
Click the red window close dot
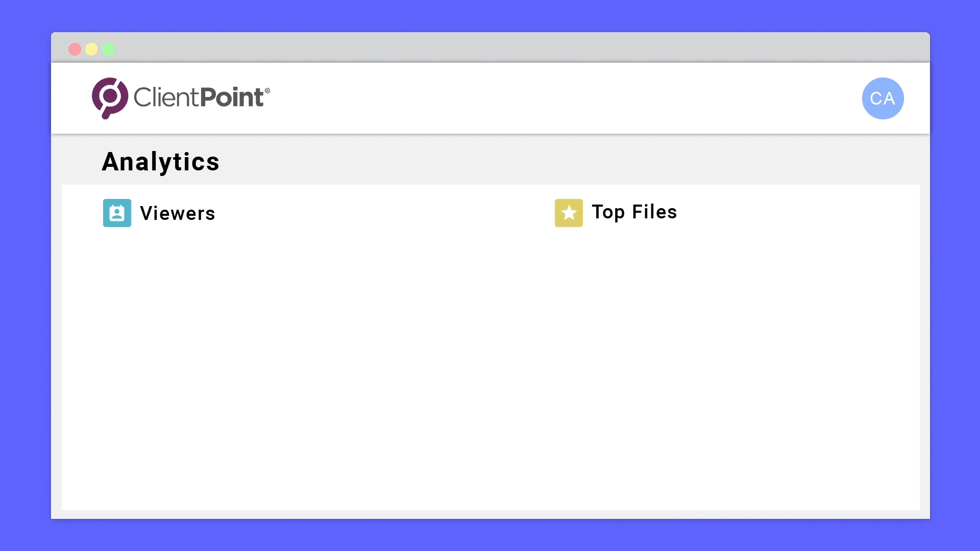pos(75,49)
